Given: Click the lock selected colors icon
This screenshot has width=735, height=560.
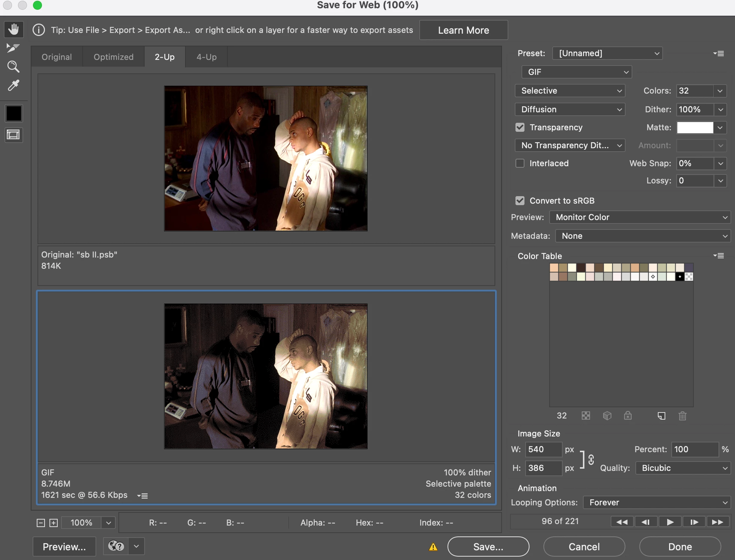Looking at the screenshot, I should pos(628,416).
